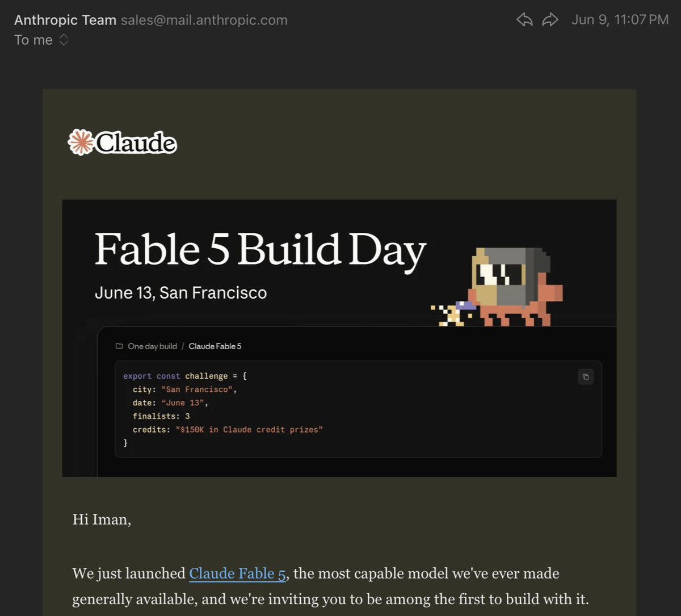Click the 'One day build' breadcrumb
681x616 pixels.
pos(152,346)
